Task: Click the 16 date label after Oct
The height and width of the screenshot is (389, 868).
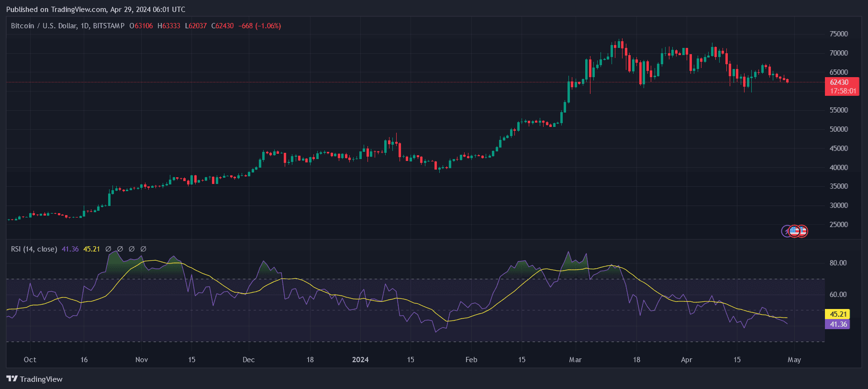Action: click(x=84, y=360)
